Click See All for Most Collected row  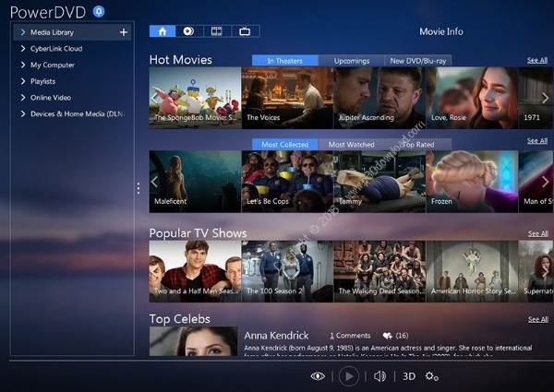(537, 141)
